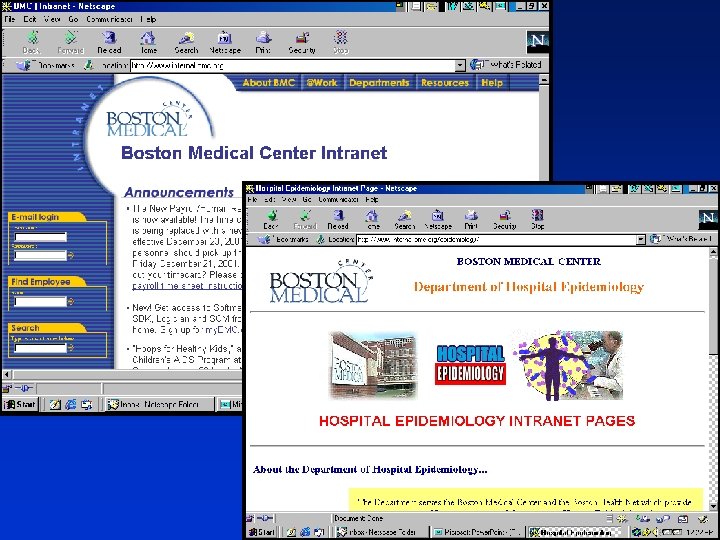The width and height of the screenshot is (720, 540).
Task: Click What's Related in BMC Intranet window
Action: point(506,65)
